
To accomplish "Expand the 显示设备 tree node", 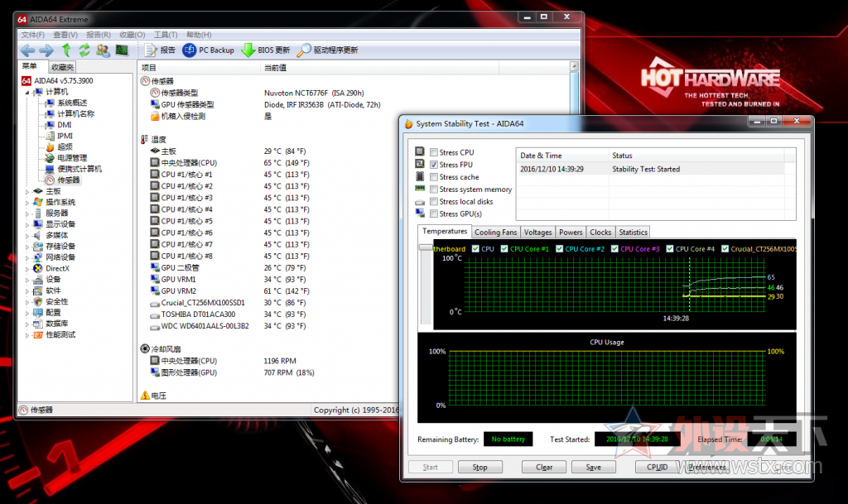I will (27, 225).
